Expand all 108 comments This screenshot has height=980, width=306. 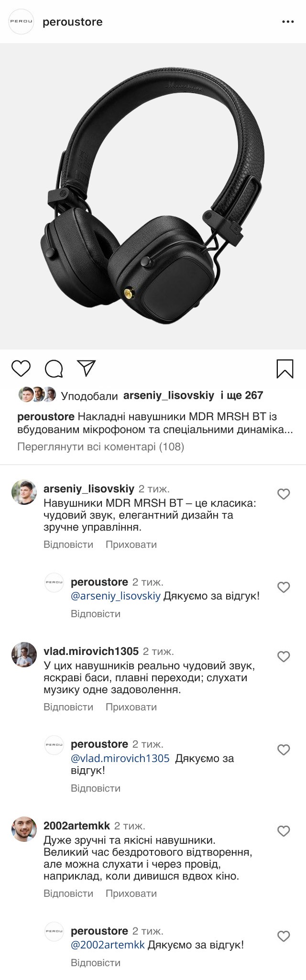[100, 446]
